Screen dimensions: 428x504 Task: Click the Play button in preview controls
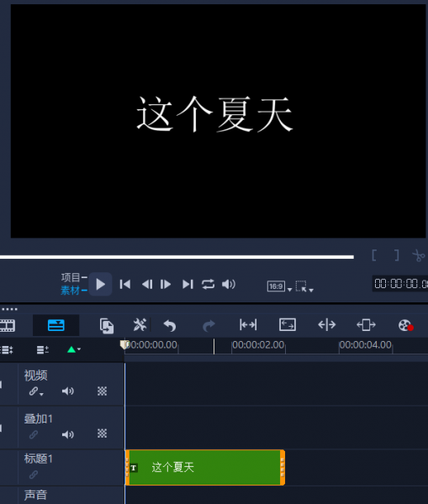[100, 284]
